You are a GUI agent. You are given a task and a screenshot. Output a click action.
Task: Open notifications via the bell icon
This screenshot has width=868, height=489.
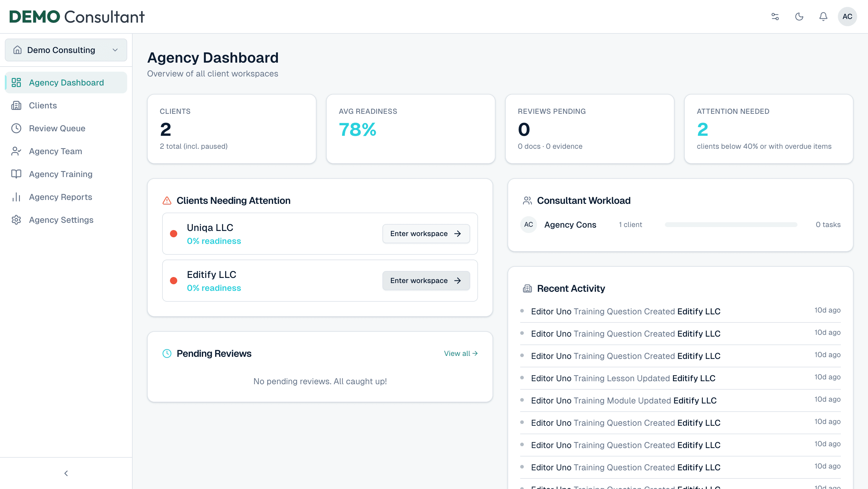click(823, 17)
